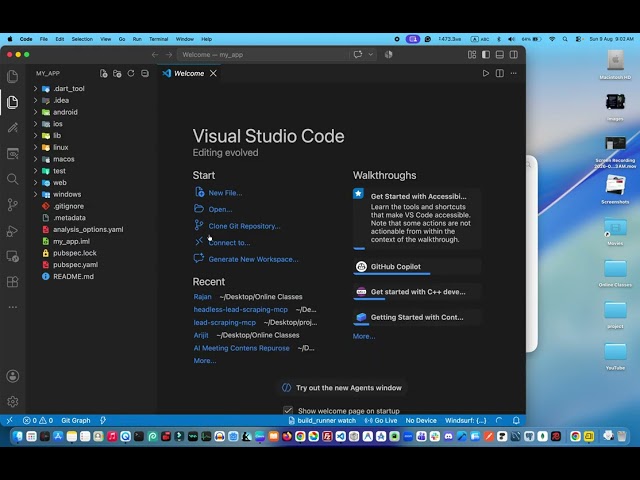This screenshot has width=640, height=480.
Task: Click the title bar search field
Action: (263, 55)
